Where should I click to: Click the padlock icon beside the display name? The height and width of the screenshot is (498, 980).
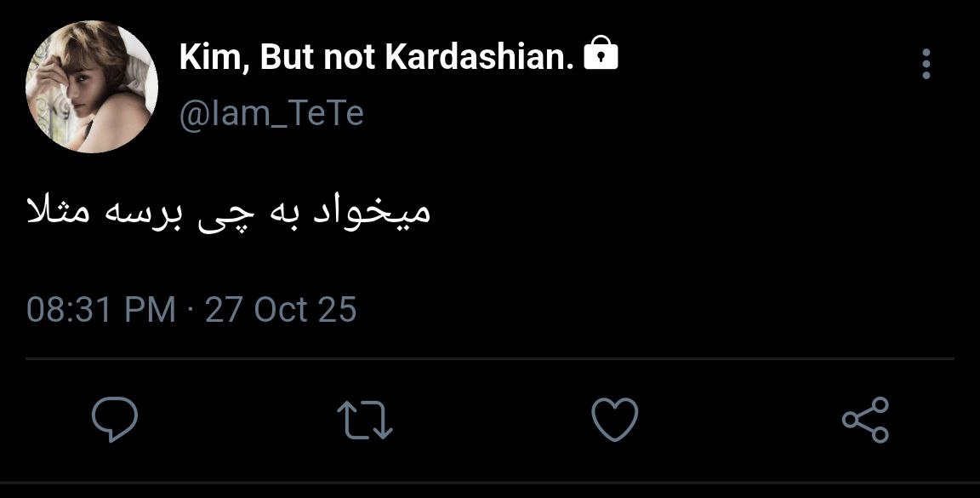click(x=601, y=55)
